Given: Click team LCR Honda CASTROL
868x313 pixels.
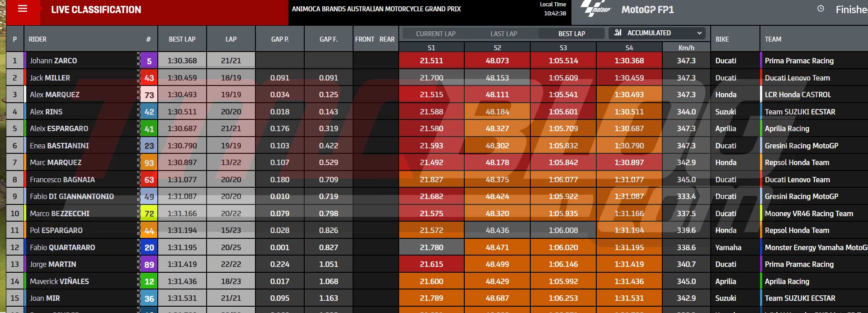Looking at the screenshot, I should click(798, 95).
